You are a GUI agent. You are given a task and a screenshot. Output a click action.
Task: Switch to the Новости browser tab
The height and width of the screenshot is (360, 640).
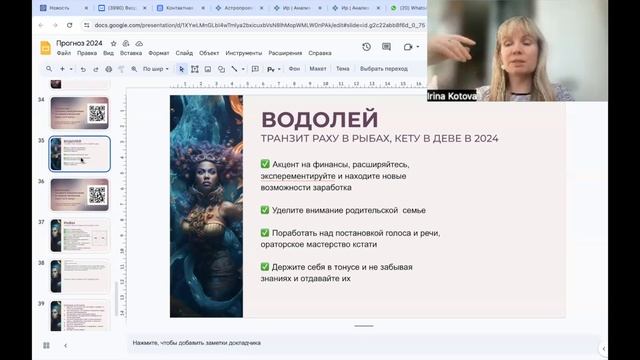(63, 8)
